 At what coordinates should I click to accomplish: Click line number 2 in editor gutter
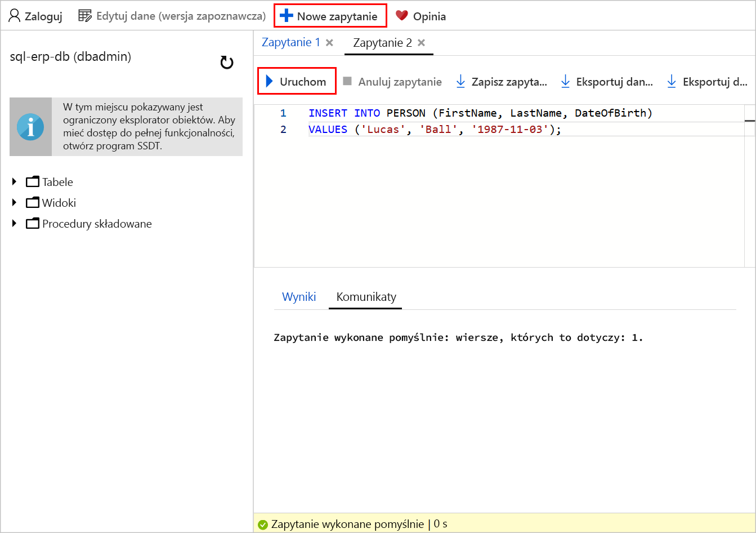tap(283, 130)
